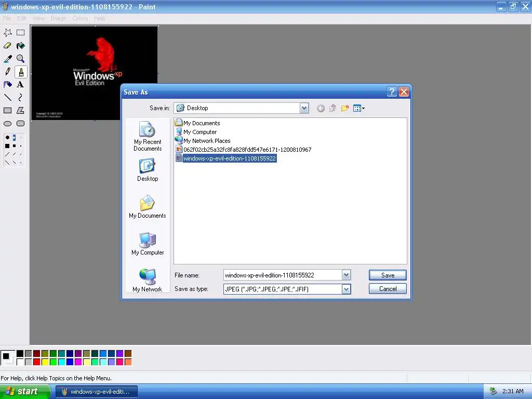Screen dimensions: 532x399
Task: Select the Free-Form Select tool
Action: [x=7, y=33]
